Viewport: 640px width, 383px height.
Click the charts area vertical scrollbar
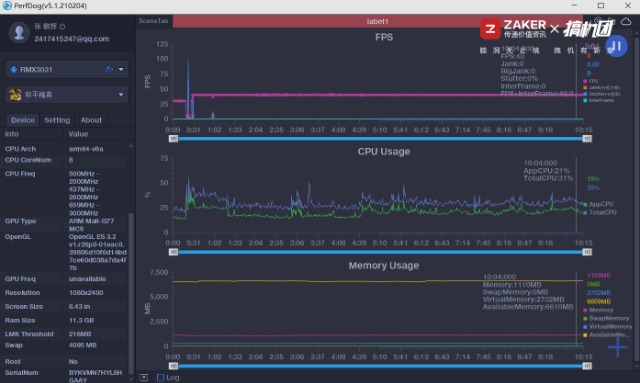[x=636, y=200]
